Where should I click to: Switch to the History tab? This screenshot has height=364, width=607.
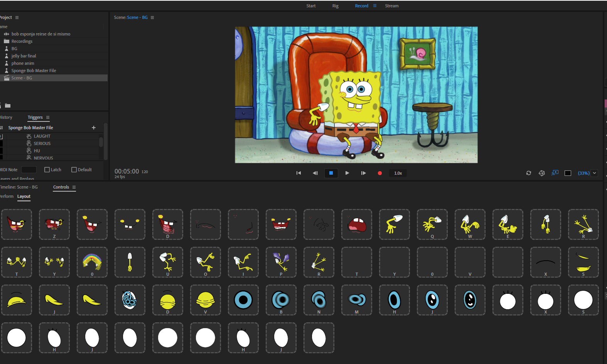pyautogui.click(x=6, y=117)
